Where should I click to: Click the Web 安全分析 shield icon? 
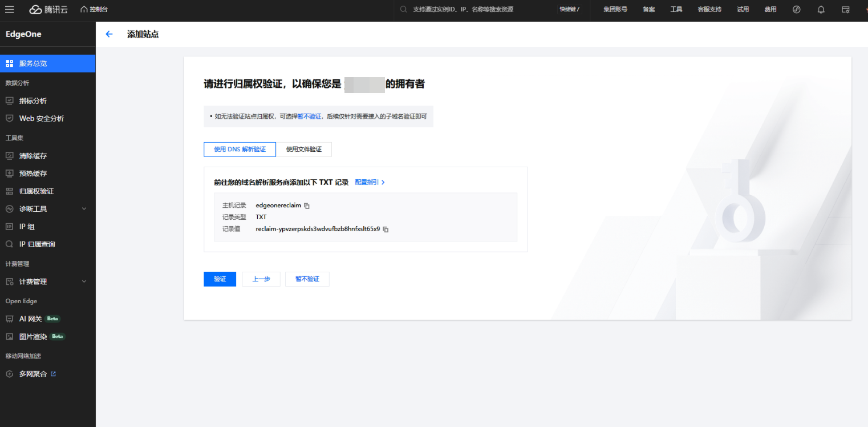[x=9, y=118]
